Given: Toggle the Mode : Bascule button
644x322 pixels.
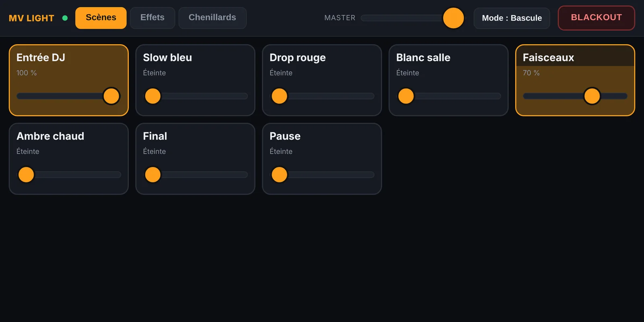Looking at the screenshot, I should [x=512, y=18].
